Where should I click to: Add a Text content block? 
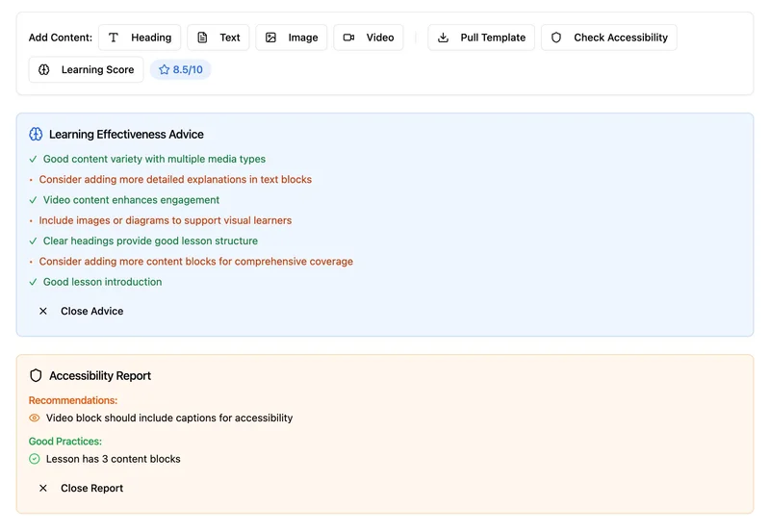coord(218,38)
